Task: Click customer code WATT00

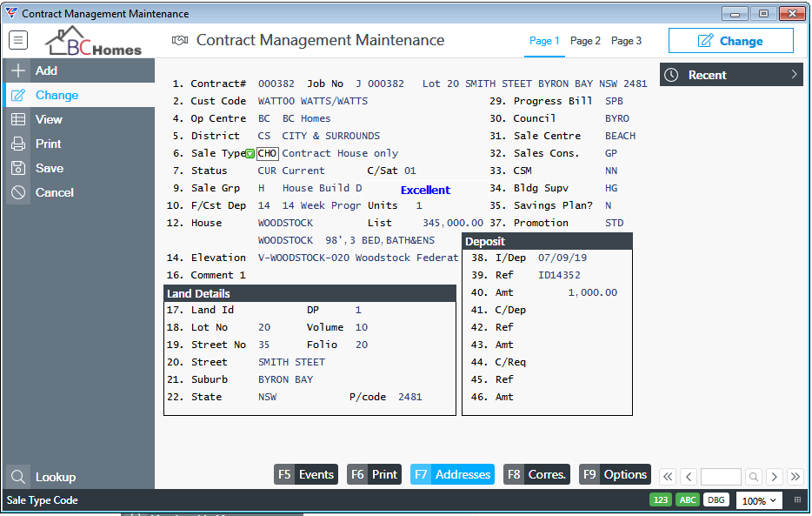Action: click(x=276, y=101)
